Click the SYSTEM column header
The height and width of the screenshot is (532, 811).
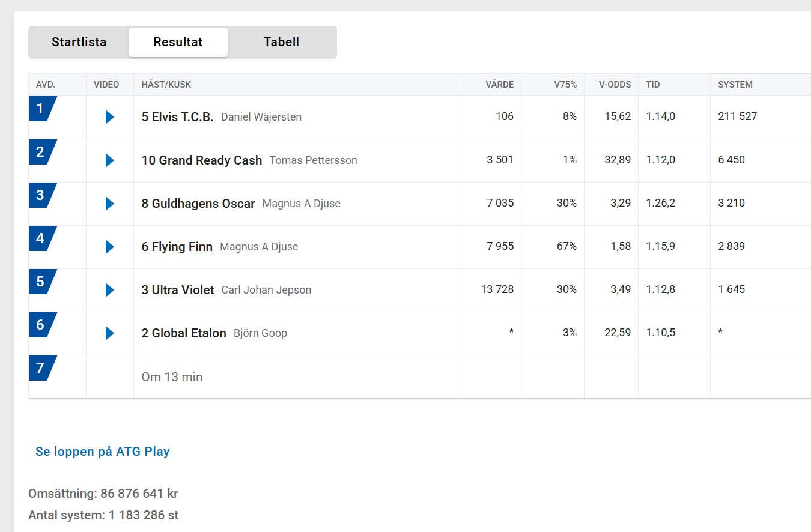click(735, 85)
